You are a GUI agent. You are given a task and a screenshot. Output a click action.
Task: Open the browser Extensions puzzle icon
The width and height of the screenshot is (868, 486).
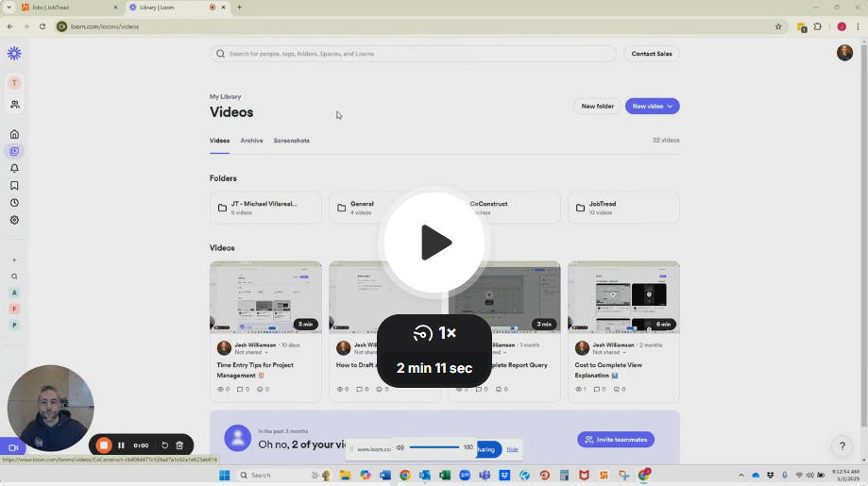pyautogui.click(x=818, y=26)
